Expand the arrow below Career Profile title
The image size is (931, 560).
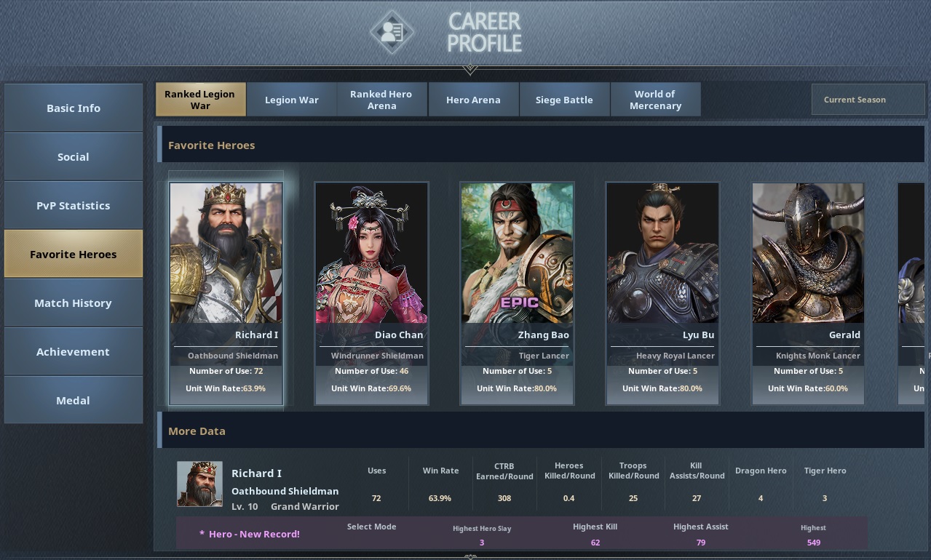[470, 70]
